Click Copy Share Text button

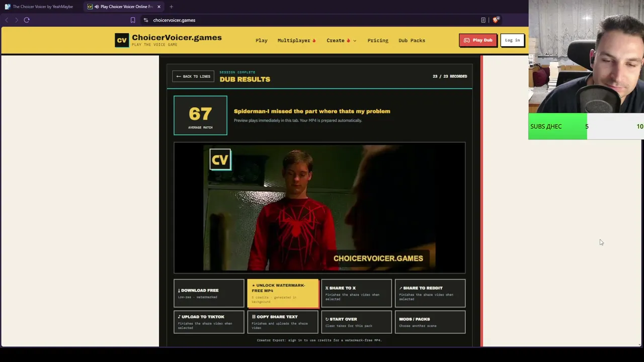click(x=283, y=322)
